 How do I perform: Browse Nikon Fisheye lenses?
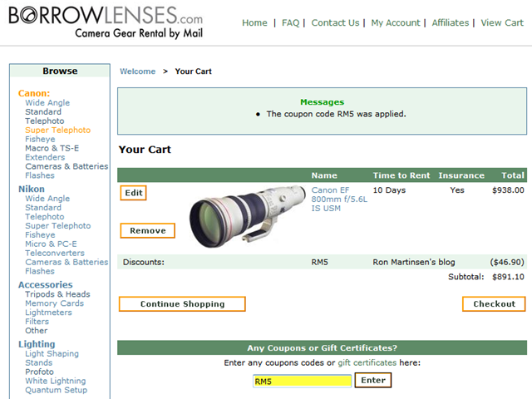click(x=40, y=234)
